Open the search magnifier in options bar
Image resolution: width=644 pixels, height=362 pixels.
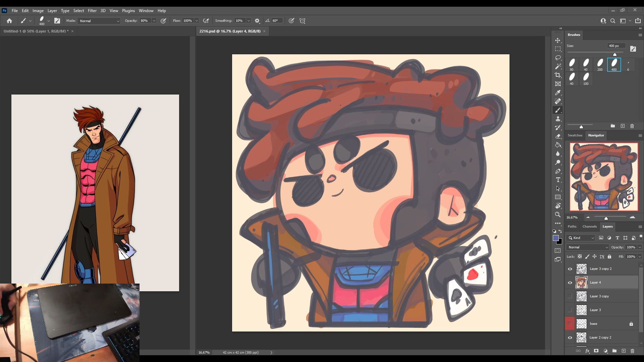point(613,21)
